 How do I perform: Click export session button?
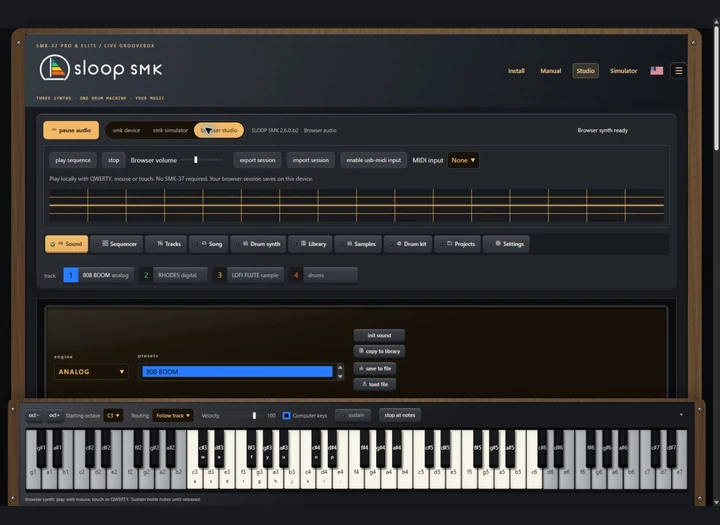click(x=257, y=160)
